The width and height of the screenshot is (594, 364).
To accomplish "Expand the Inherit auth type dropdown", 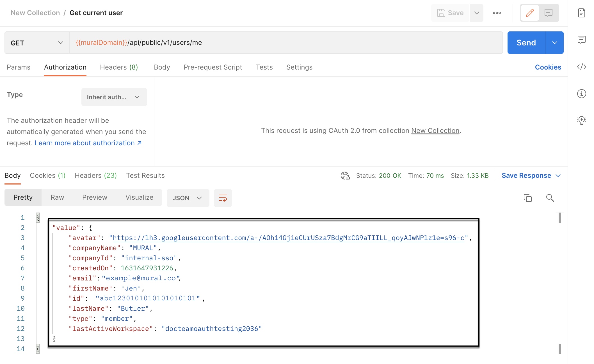I will point(114,97).
